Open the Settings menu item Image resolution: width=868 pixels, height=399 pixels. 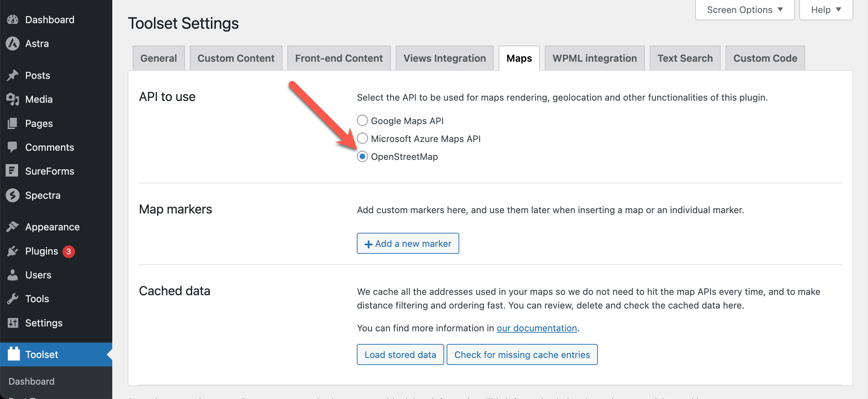56,323
